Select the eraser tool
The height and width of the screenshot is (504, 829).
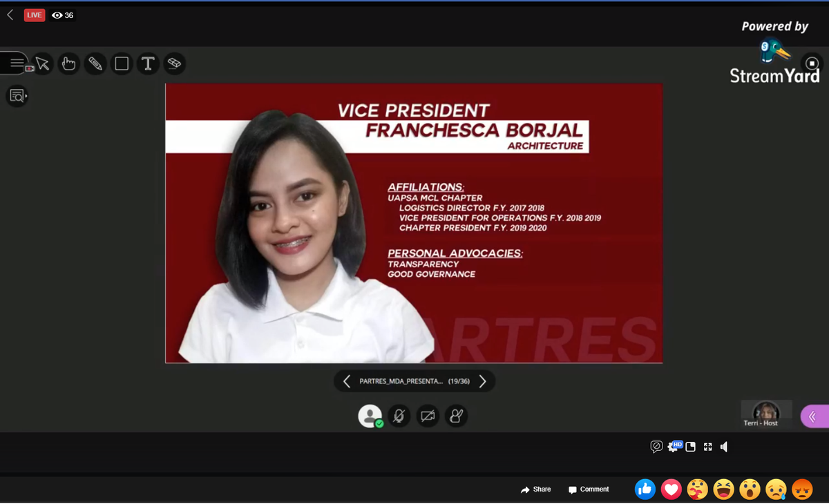point(174,64)
